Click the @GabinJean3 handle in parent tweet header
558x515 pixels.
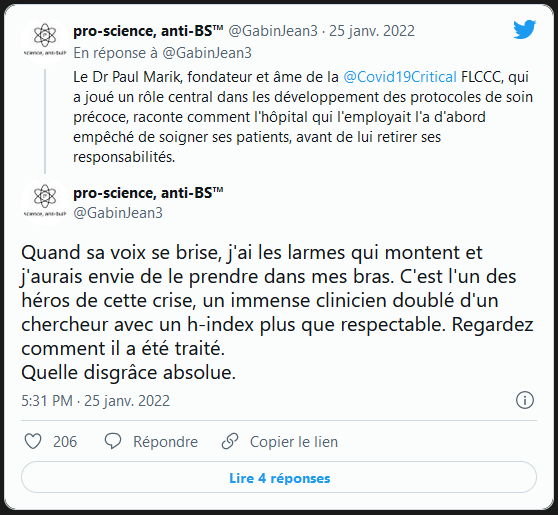273,31
